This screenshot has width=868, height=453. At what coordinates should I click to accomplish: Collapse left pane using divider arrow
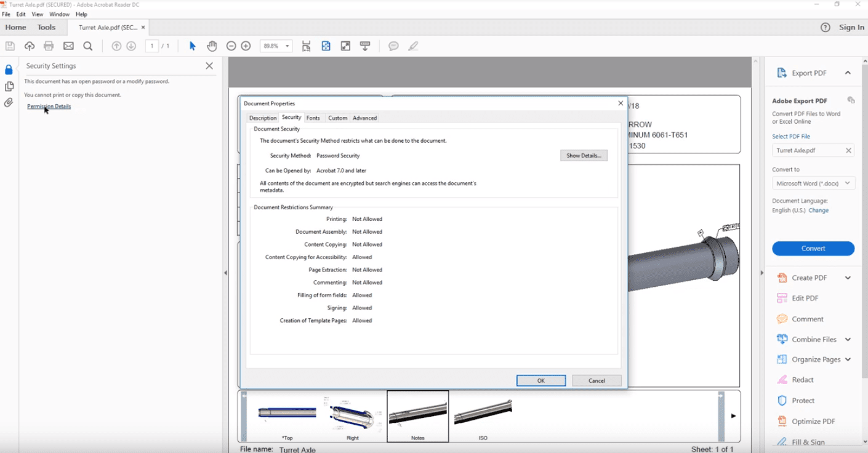(225, 273)
